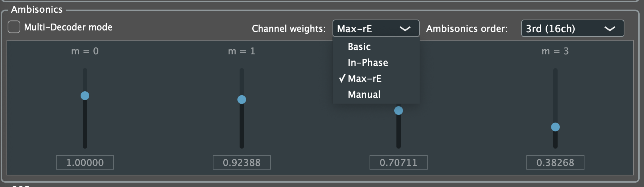This screenshot has width=644, height=187.
Task: Click the "m = 3" column label
Action: [x=555, y=51]
